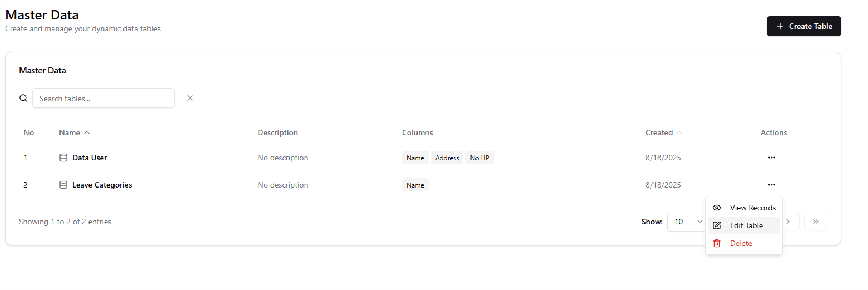
Task: Open the Leave Categories table name
Action: pos(102,185)
